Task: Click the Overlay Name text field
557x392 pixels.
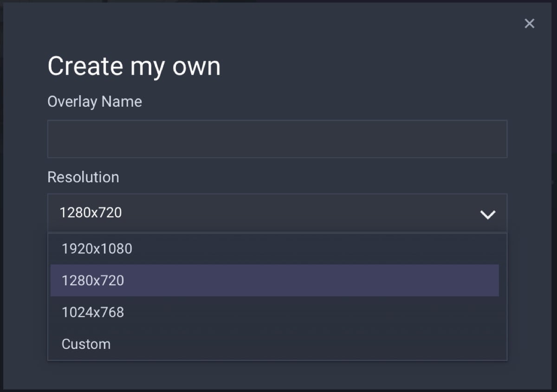Action: (x=277, y=139)
